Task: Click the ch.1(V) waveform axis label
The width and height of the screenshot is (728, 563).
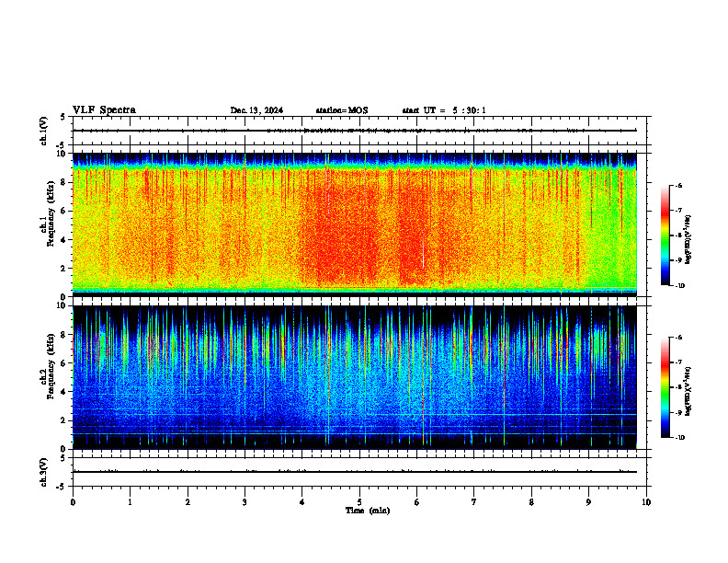Action: [x=44, y=131]
